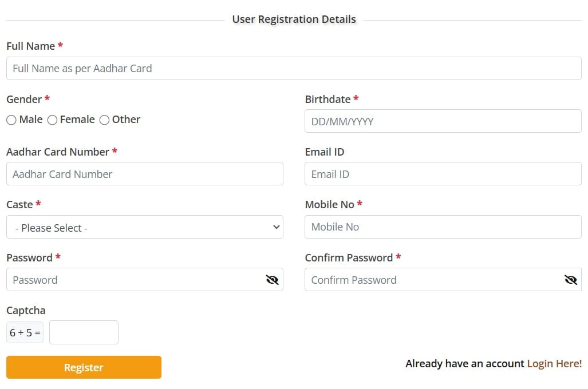Click the User Registration Details heading
Viewport: 588px width, 389px height.
pos(294,19)
